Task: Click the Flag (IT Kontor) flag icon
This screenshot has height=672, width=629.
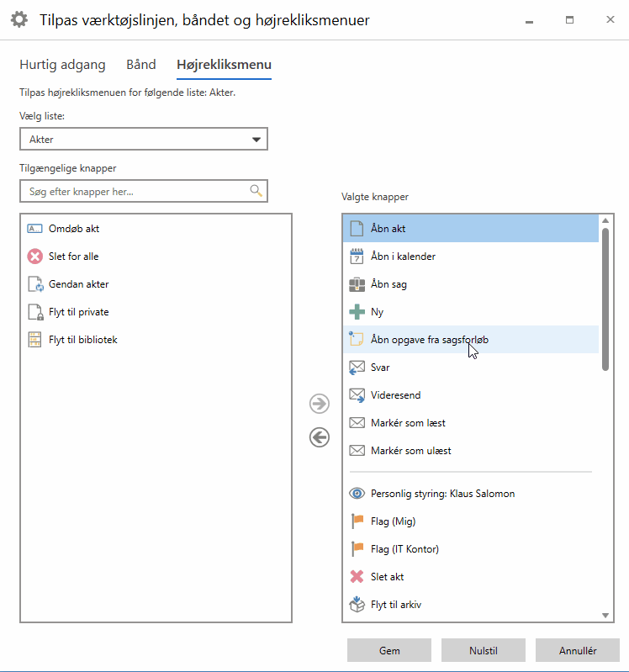Action: pos(357,549)
